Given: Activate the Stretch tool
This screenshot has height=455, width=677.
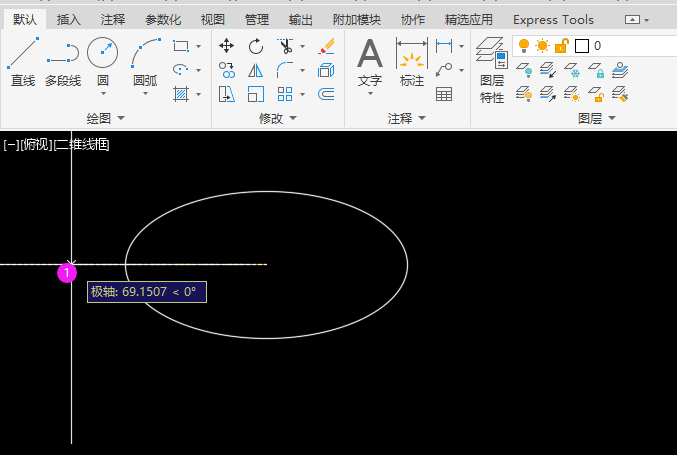Looking at the screenshot, I should point(226,94).
